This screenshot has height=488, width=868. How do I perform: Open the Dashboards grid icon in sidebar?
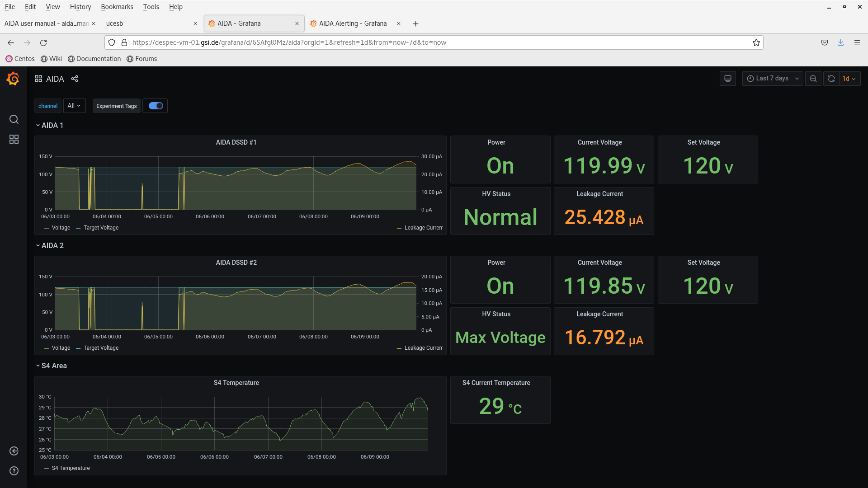pyautogui.click(x=14, y=139)
